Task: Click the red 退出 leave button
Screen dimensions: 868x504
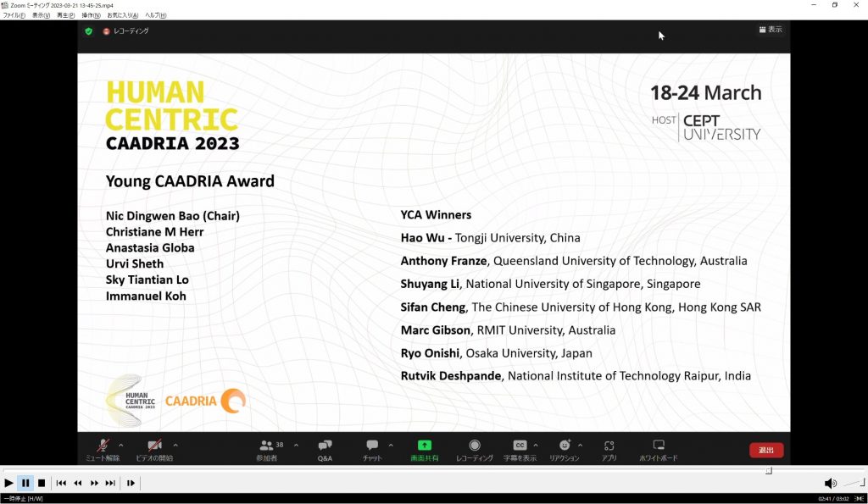Action: coord(766,451)
